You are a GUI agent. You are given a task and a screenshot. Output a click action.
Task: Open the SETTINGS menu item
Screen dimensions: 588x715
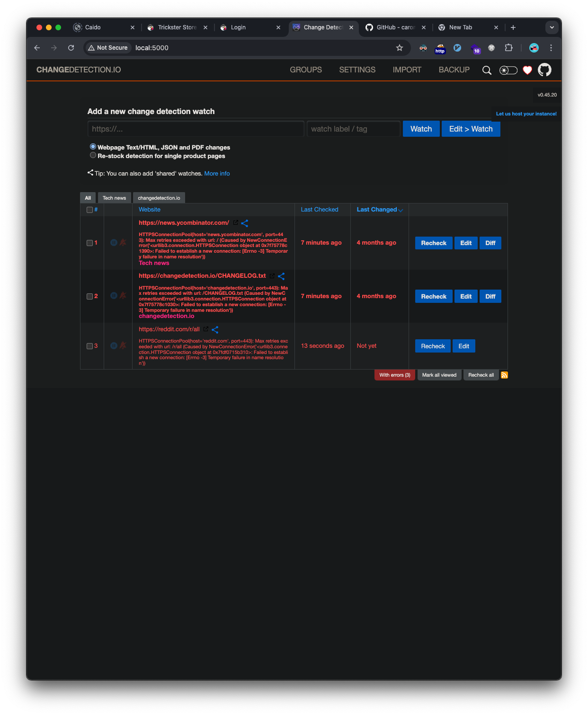point(357,70)
